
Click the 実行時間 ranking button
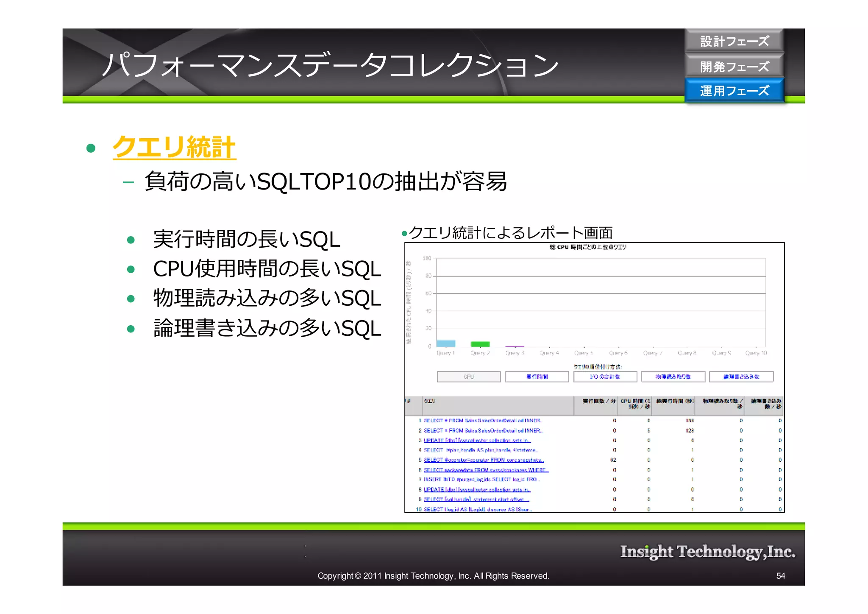[537, 377]
